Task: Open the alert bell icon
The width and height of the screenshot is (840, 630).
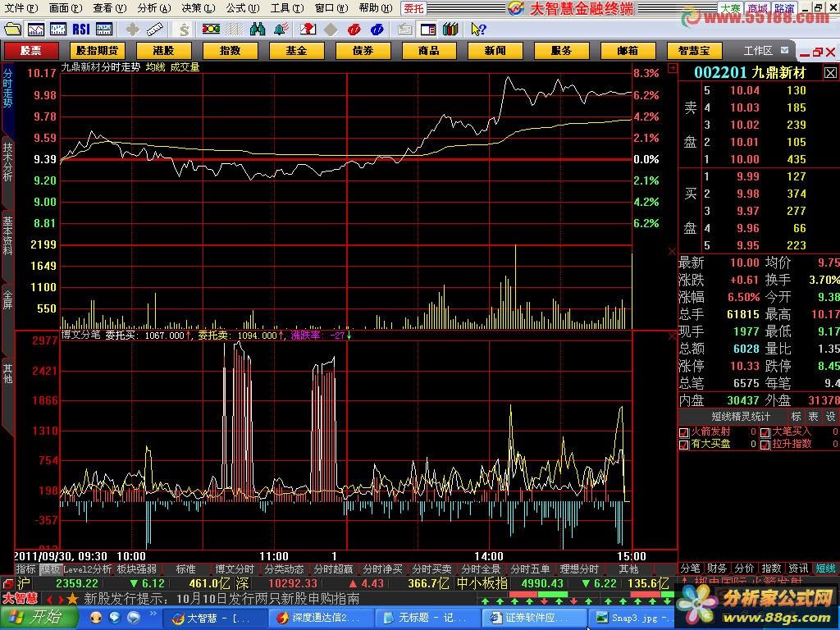Action: [x=281, y=30]
